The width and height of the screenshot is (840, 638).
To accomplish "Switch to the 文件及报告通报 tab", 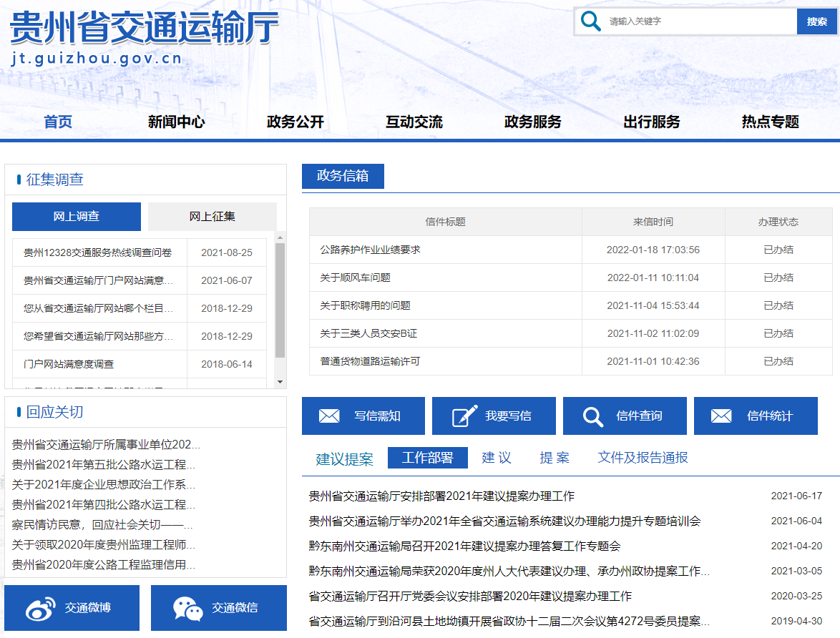I will pyautogui.click(x=643, y=458).
